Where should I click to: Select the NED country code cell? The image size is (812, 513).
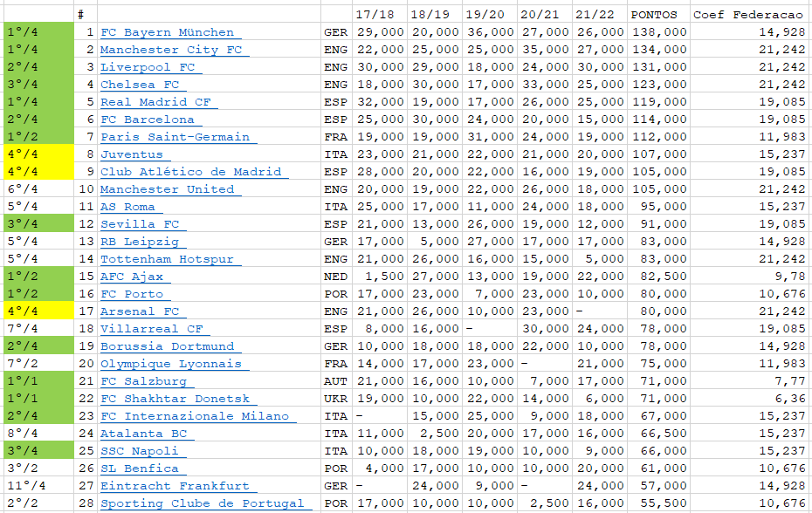[x=336, y=277]
